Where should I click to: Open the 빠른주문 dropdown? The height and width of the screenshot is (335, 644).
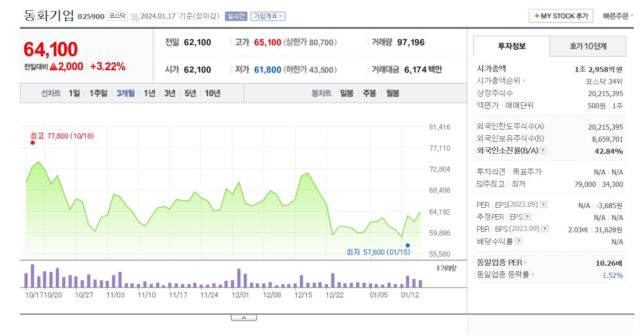[618, 16]
